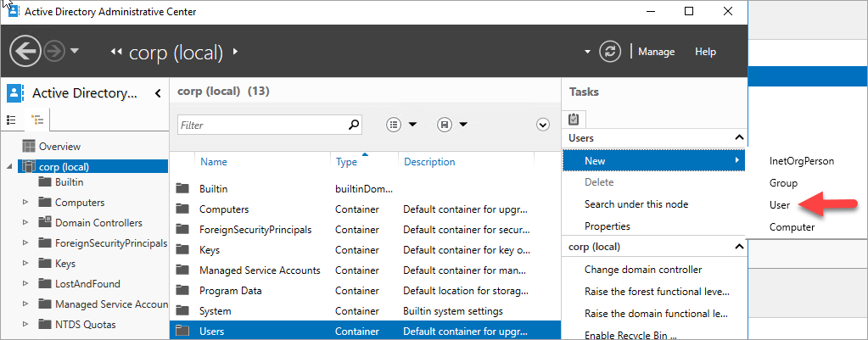868x340 pixels.
Task: Collapse the Active Directory navigation pane
Action: pyautogui.click(x=158, y=93)
